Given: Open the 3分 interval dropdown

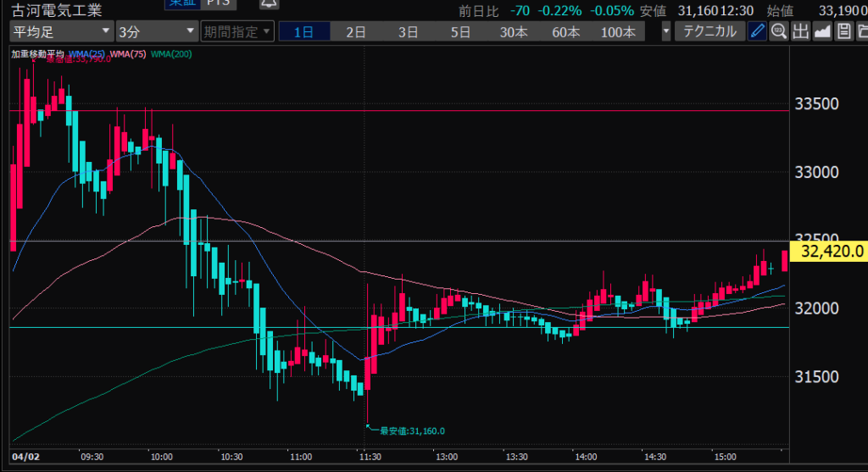Looking at the screenshot, I should coord(157,32).
